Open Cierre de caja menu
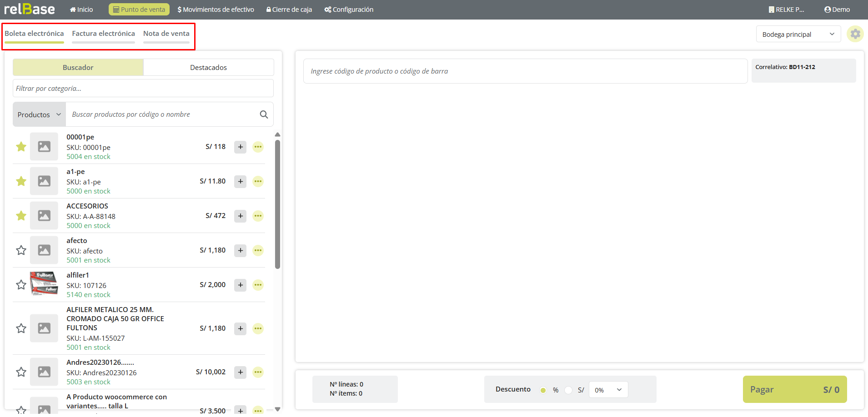This screenshot has width=868, height=417. tap(289, 10)
